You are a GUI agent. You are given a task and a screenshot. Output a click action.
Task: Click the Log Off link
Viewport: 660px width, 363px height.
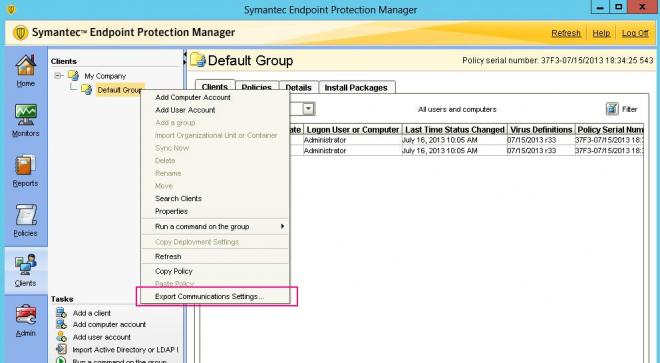click(635, 33)
